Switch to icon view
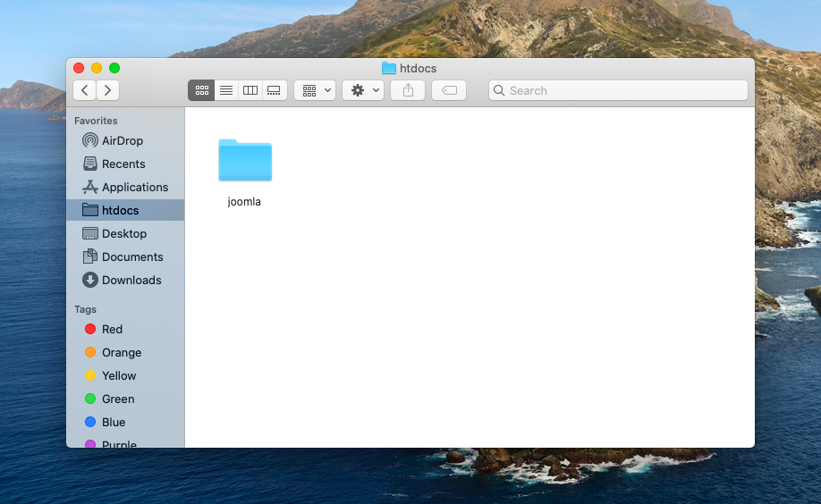The height and width of the screenshot is (504, 821). pyautogui.click(x=201, y=90)
